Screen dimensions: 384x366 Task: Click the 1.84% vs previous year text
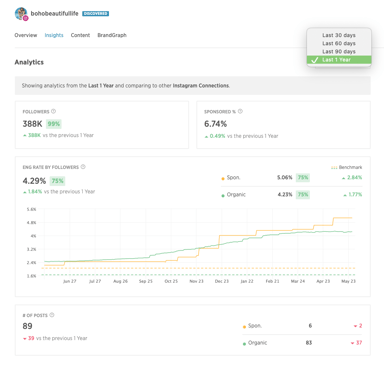click(59, 192)
